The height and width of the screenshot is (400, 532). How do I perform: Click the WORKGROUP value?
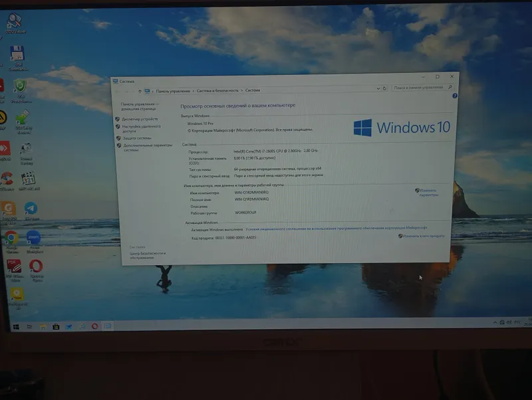point(245,213)
